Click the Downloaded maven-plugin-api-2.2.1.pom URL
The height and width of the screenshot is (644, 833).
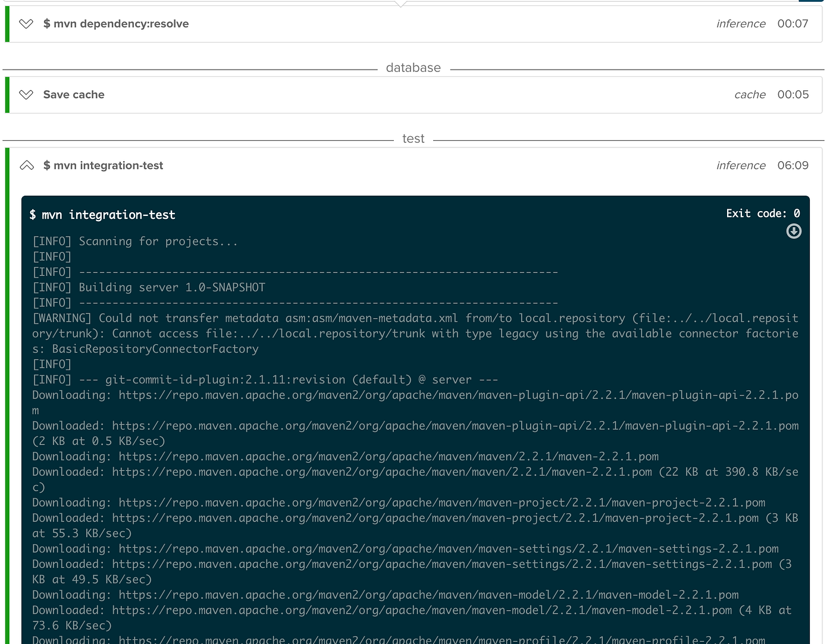point(455,426)
